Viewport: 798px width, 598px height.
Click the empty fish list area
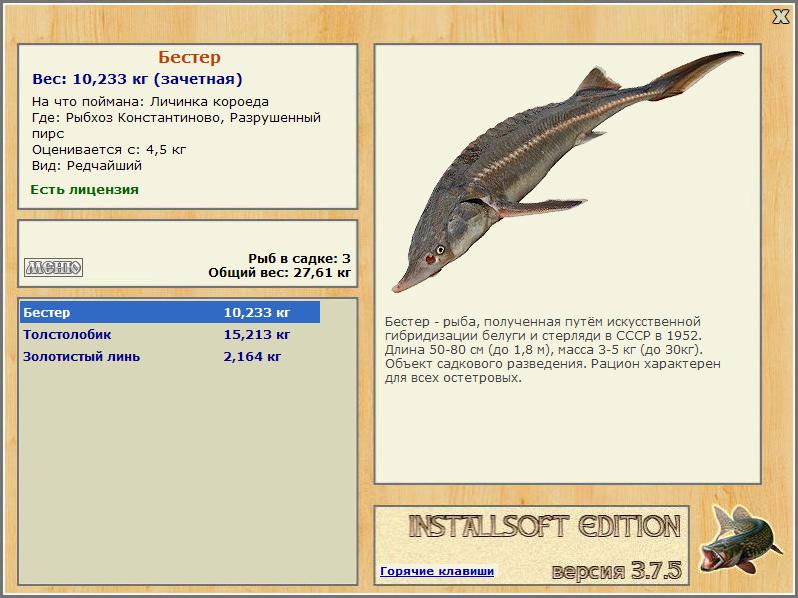pos(188,473)
